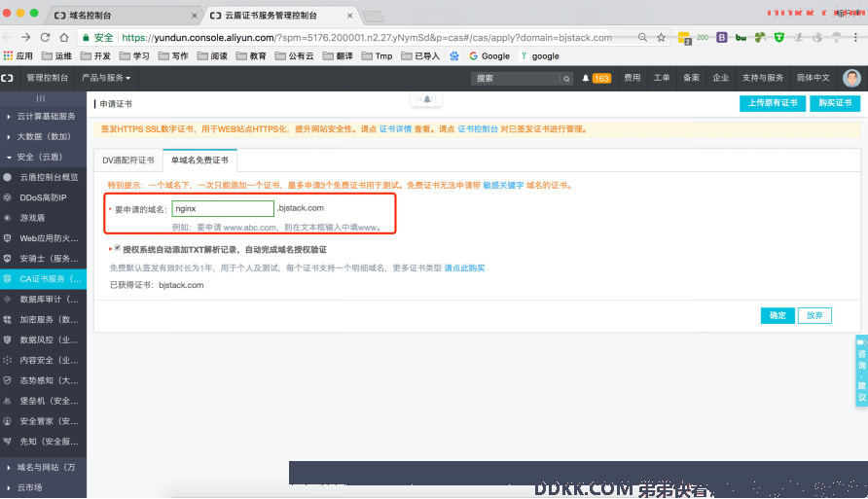Click the Baidu paw bookmark icon
The height and width of the screenshot is (499, 868).
click(453, 55)
